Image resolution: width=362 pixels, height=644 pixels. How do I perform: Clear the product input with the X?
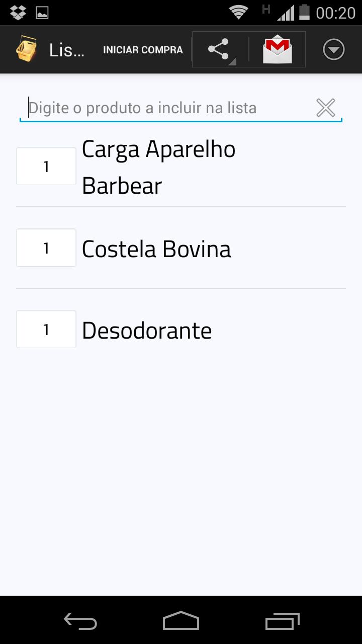(326, 108)
